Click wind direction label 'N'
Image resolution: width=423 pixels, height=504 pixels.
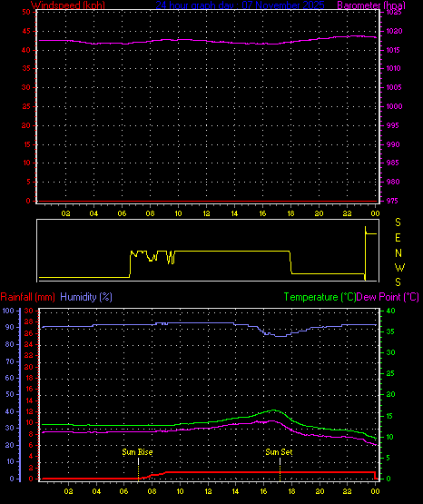click(x=398, y=253)
